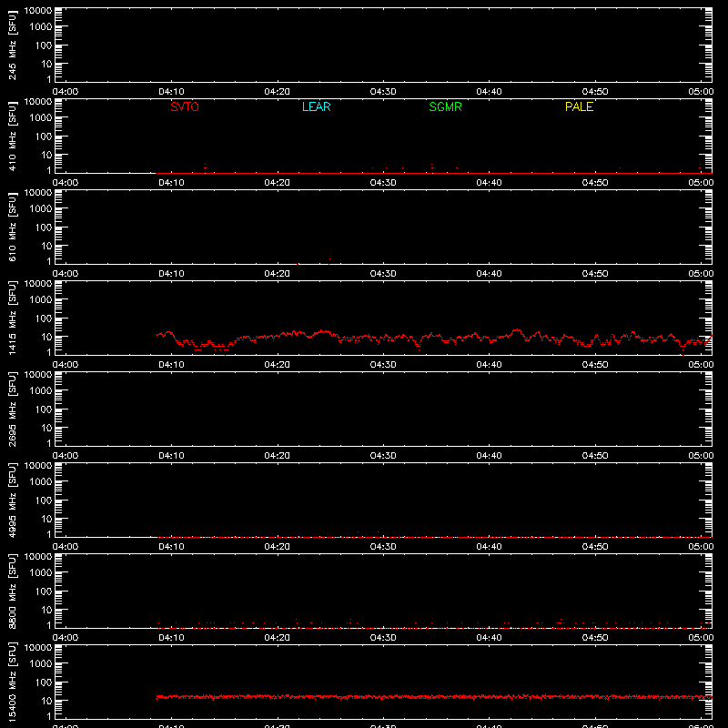The height and width of the screenshot is (728, 728).
Task: Click 04:30 time label under 245 MHz panel
Action: (x=383, y=92)
